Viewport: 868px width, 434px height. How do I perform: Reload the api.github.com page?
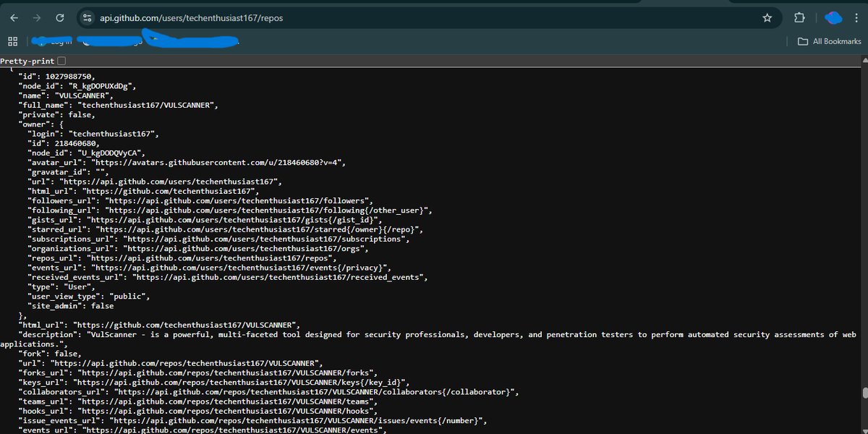(60, 17)
